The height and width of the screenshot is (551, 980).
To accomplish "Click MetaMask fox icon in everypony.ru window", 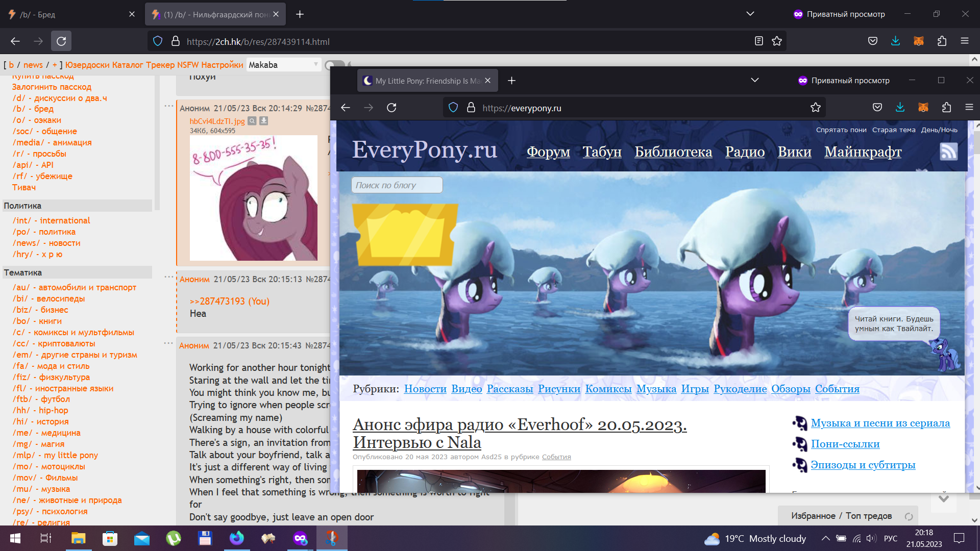I will (x=923, y=108).
